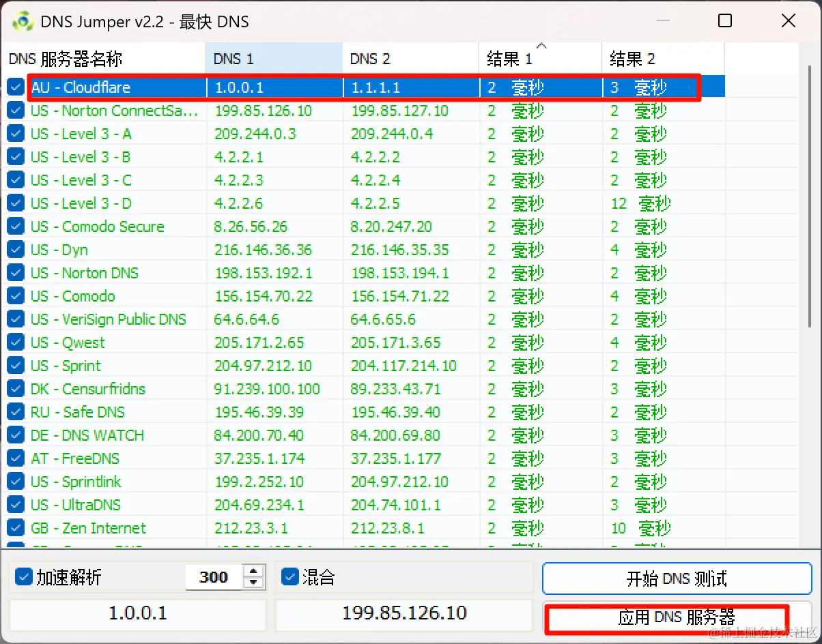This screenshot has height=644, width=822.
Task: Select the US - Qwest row
Action: pyautogui.click(x=400, y=342)
